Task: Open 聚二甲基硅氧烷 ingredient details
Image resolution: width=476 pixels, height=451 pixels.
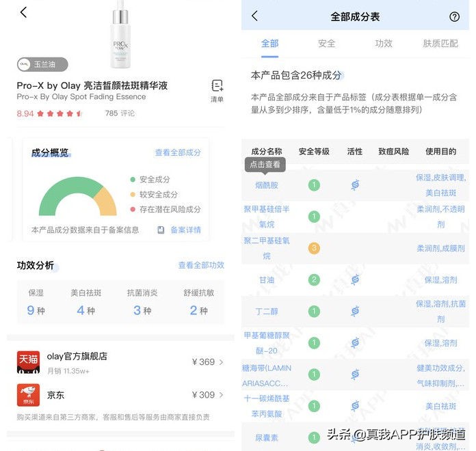Action: 267,248
